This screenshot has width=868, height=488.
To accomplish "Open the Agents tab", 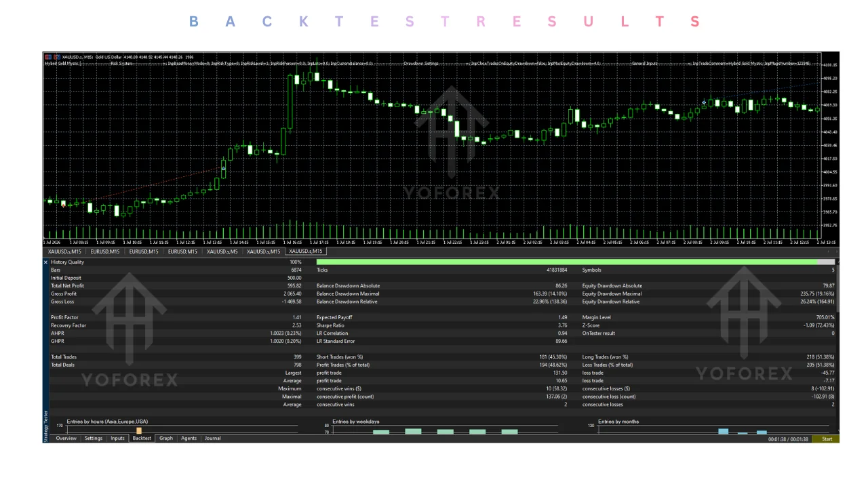I will (189, 439).
